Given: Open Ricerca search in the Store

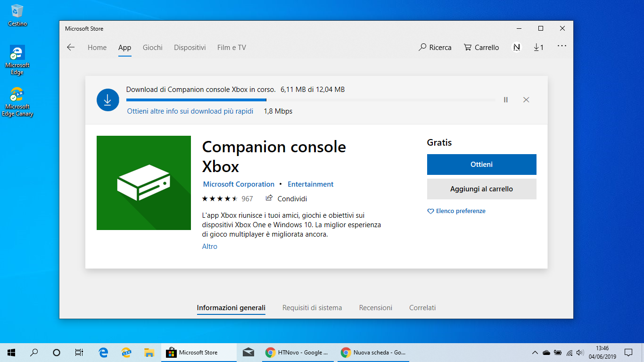Looking at the screenshot, I should (435, 48).
